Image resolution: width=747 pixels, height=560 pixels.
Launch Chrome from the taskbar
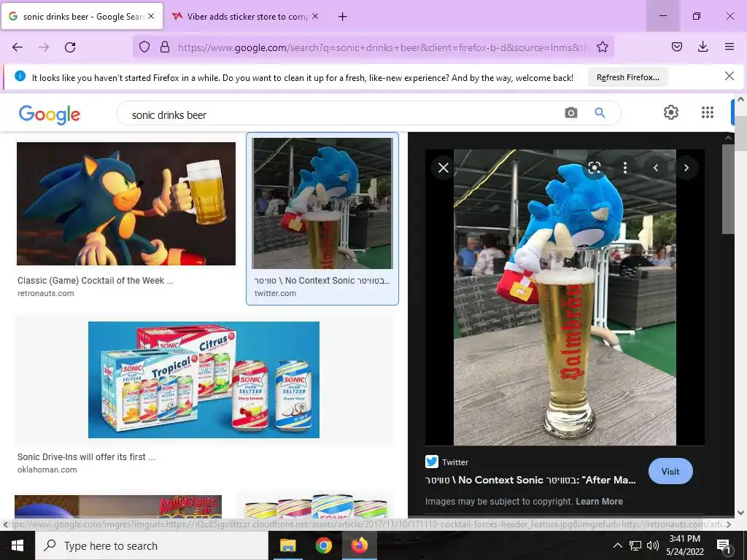323,545
